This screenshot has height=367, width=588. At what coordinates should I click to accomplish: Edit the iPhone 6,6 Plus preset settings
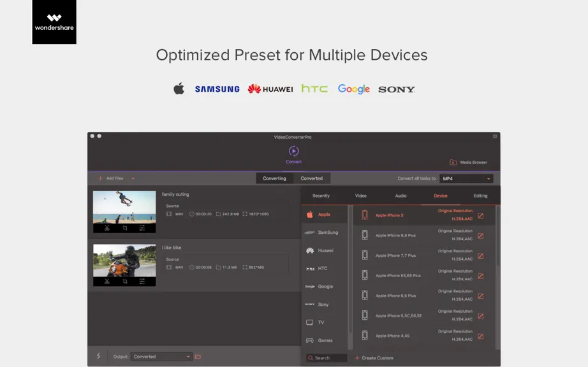pyautogui.click(x=481, y=296)
